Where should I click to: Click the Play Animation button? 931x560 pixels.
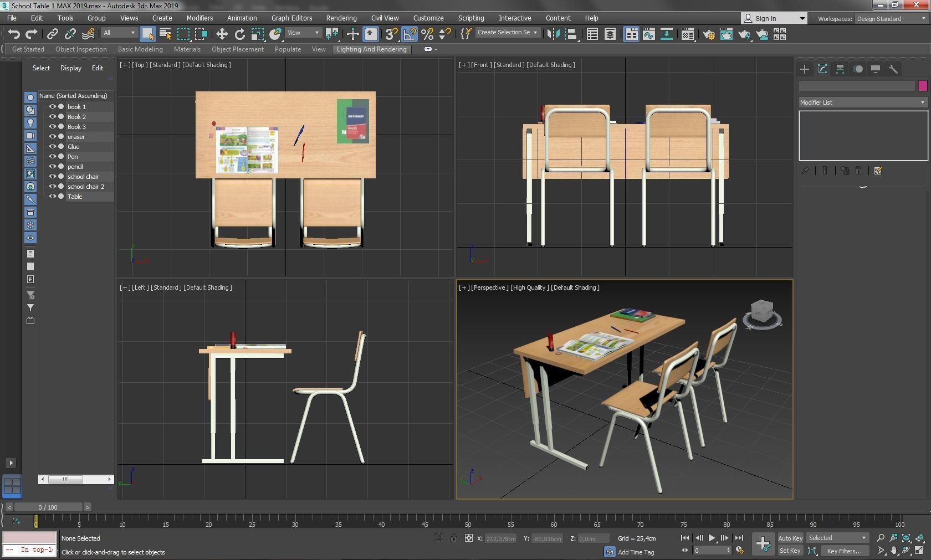(x=712, y=538)
